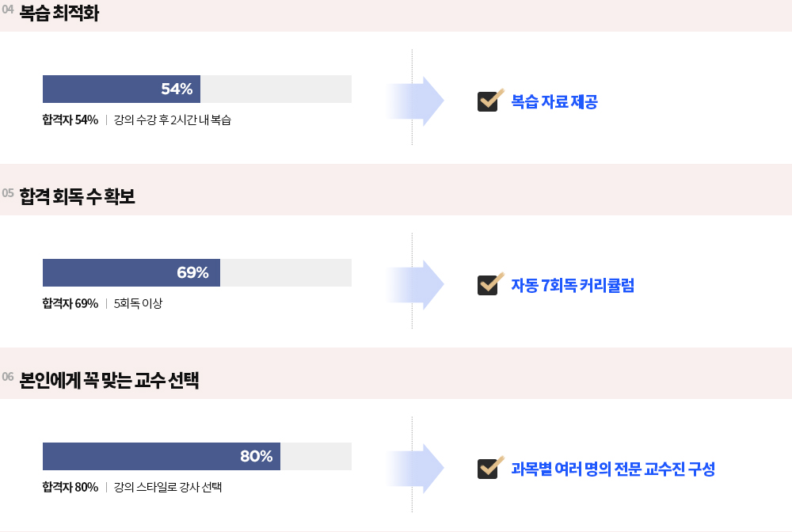Select the 06 본인에게 꼭 맞는 교수 선택 header

(x=109, y=381)
